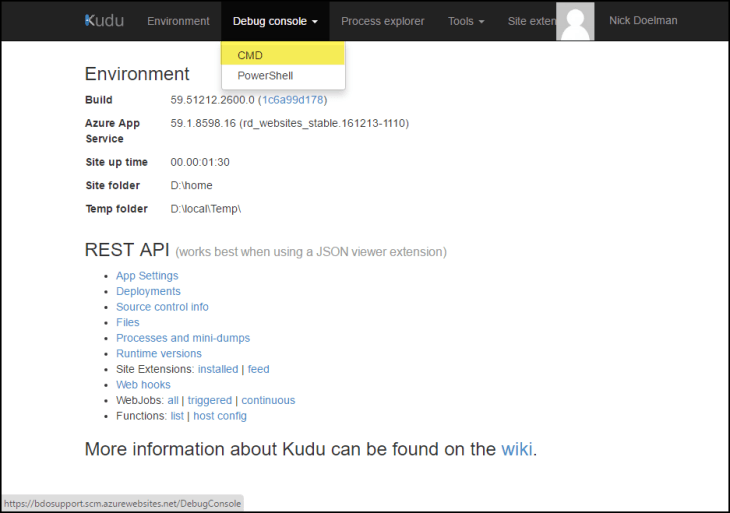Open Processes and mini-dumps link
The height and width of the screenshot is (513, 730).
click(183, 338)
